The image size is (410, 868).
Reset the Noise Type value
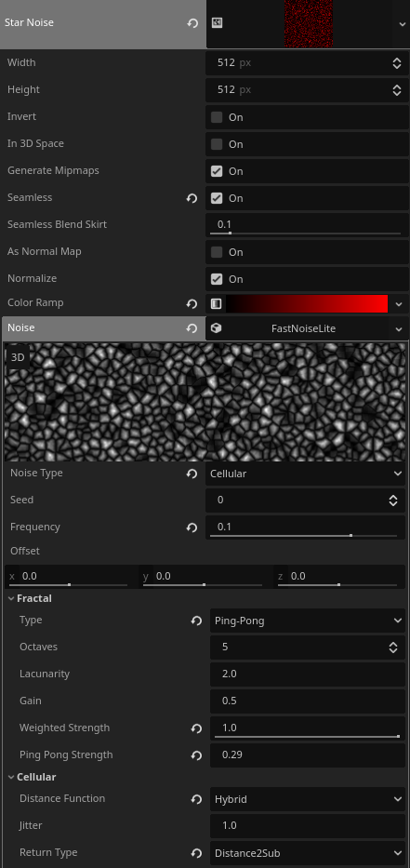point(192,474)
